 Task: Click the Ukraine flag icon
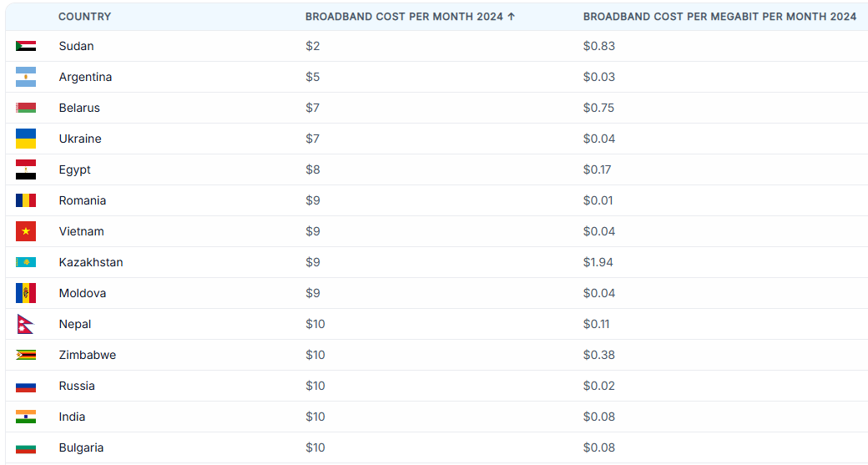[x=26, y=139]
